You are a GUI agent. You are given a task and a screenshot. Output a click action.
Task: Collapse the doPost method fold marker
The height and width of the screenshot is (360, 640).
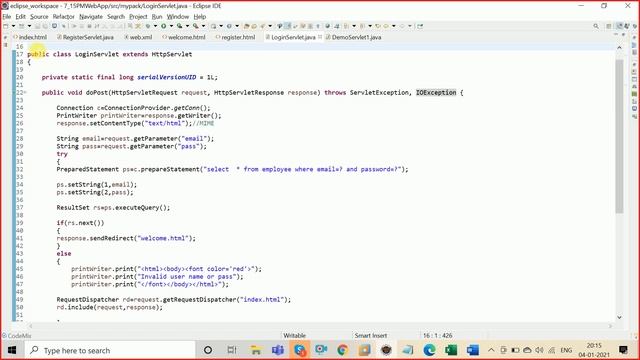[25, 93]
